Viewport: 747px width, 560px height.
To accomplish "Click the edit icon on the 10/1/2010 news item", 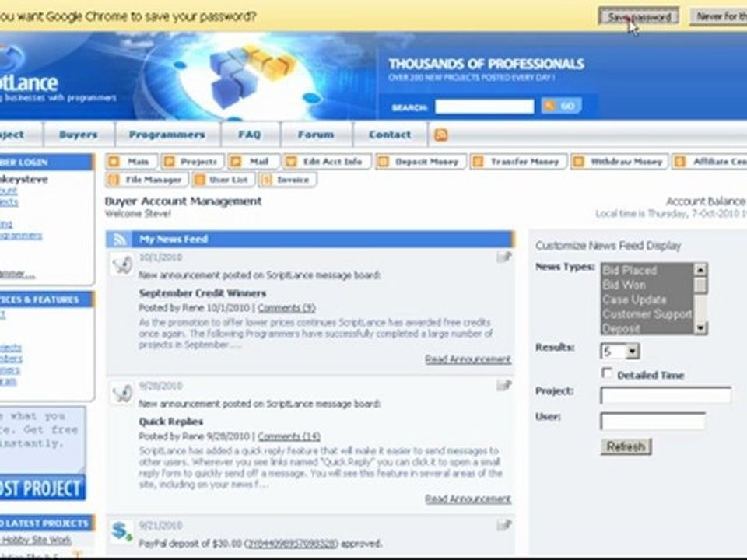I will coord(504,257).
